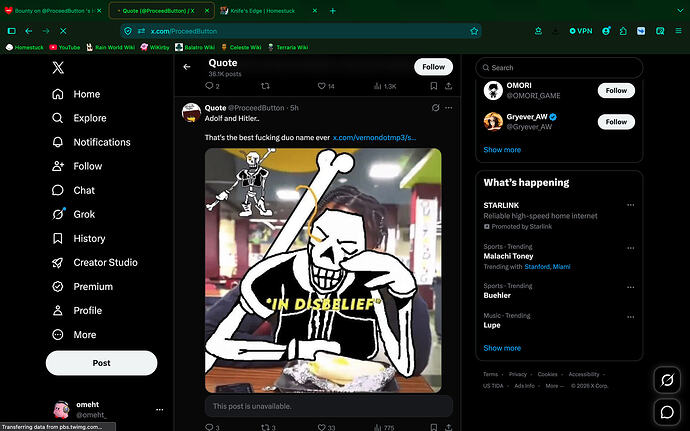Open the Rain World Wiki bookmark
Viewport: 690px width, 431px height.
110,47
